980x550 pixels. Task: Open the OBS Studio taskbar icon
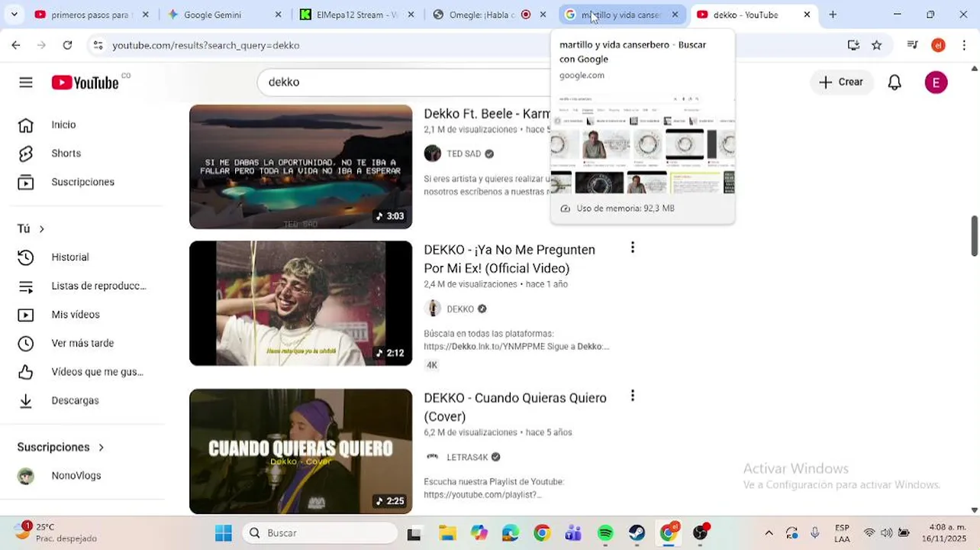(x=700, y=533)
